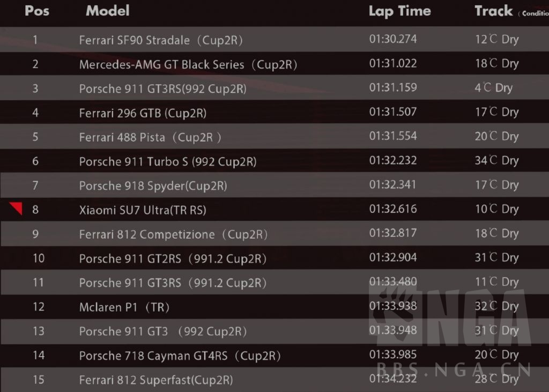Click the "Lap Time" column header

(399, 11)
